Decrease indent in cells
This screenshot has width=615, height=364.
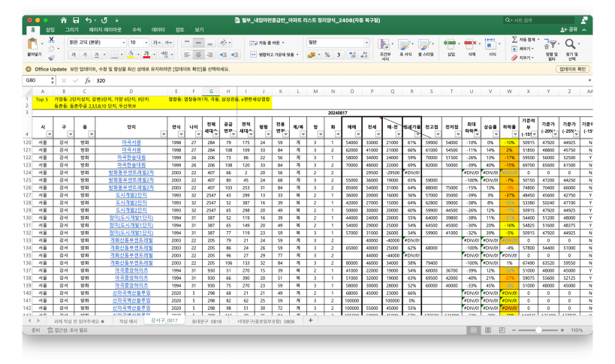[223, 55]
